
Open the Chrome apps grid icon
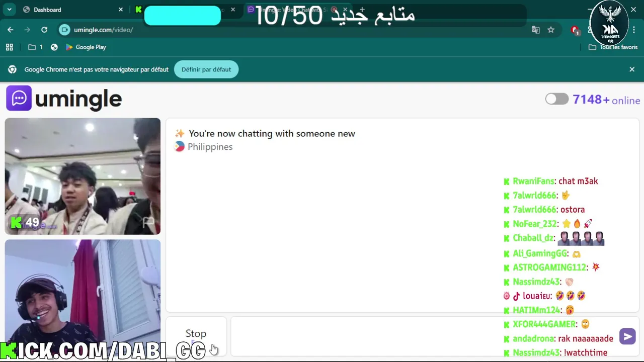pos(9,47)
